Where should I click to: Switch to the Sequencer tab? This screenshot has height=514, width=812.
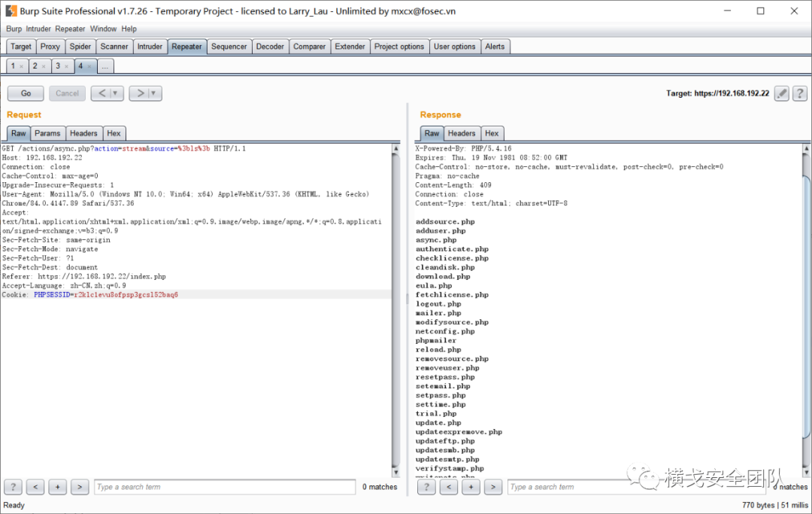coord(229,47)
